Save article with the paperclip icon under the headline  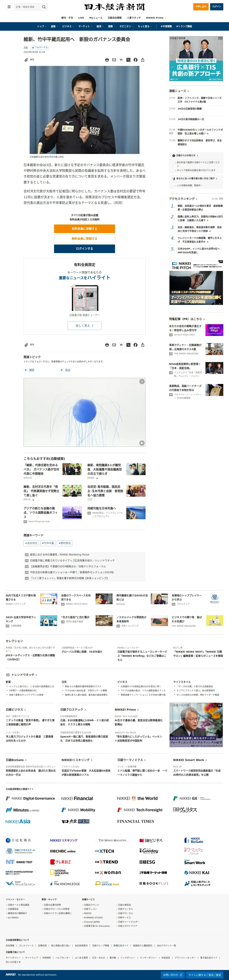tap(26, 60)
